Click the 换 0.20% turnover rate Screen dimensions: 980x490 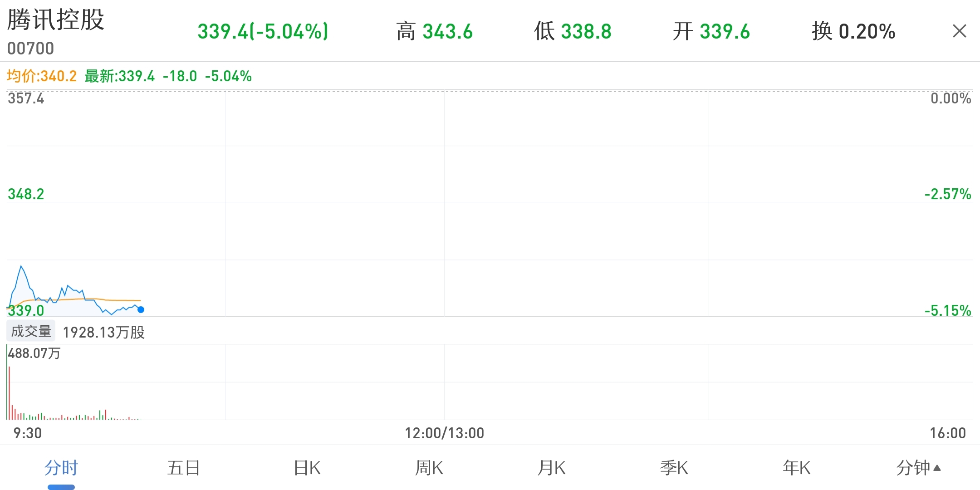853,31
